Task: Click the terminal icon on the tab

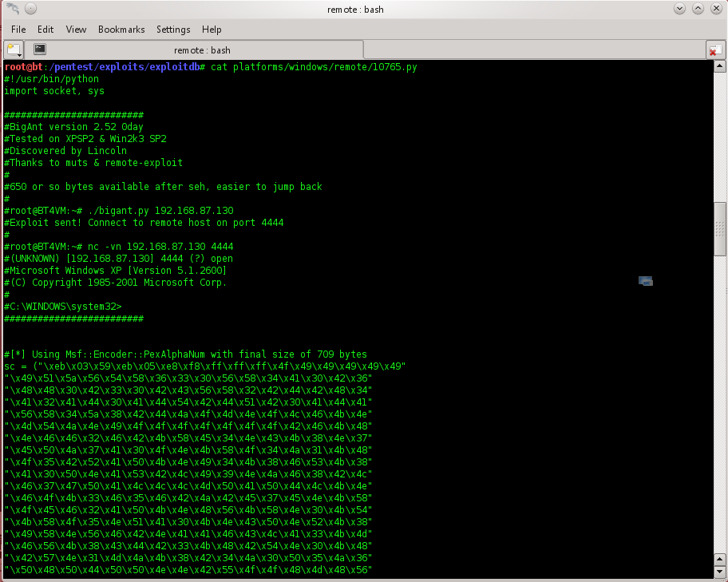Action: (40, 49)
